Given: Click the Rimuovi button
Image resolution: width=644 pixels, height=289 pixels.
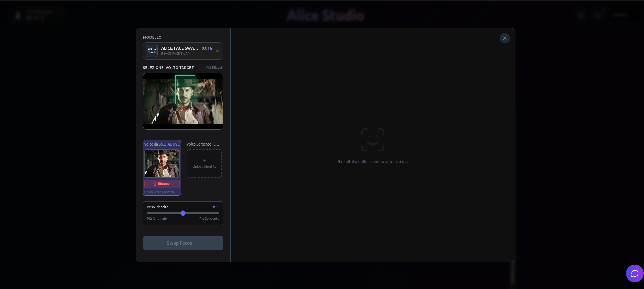Looking at the screenshot, I should [x=162, y=184].
